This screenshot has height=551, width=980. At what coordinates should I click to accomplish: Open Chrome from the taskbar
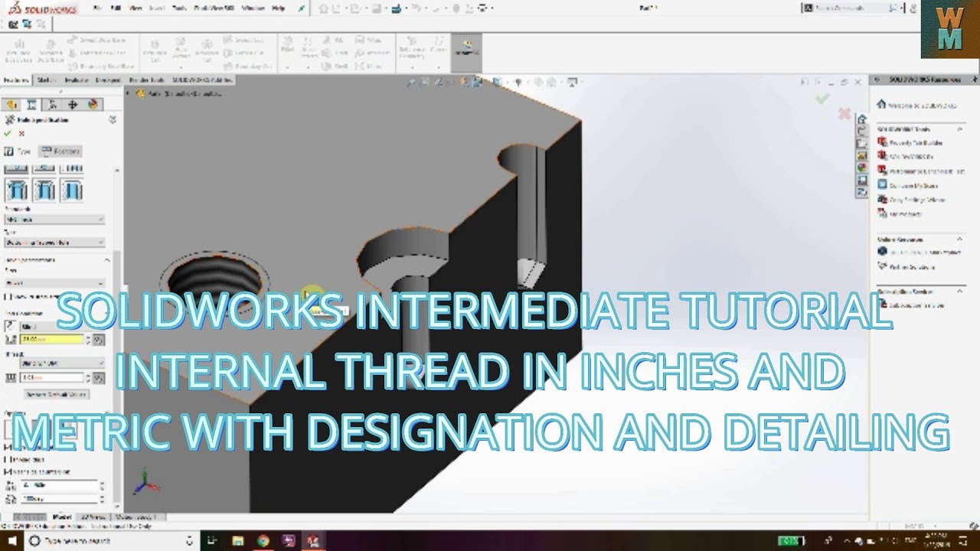(263, 541)
